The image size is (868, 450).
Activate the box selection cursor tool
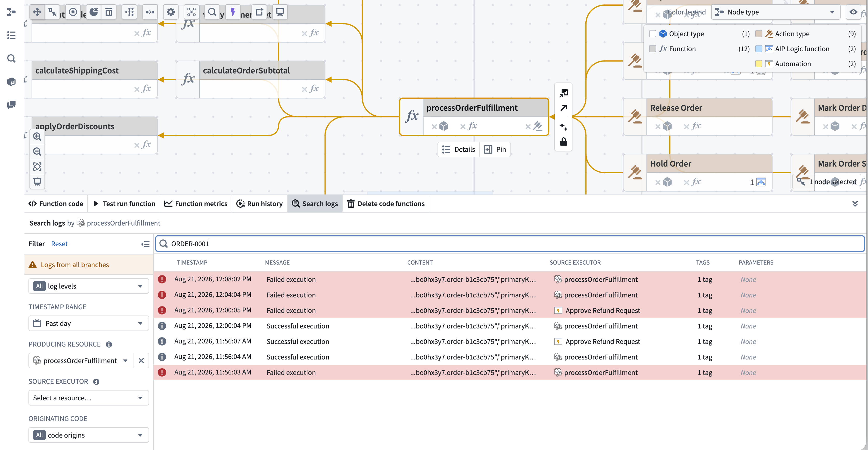click(52, 12)
